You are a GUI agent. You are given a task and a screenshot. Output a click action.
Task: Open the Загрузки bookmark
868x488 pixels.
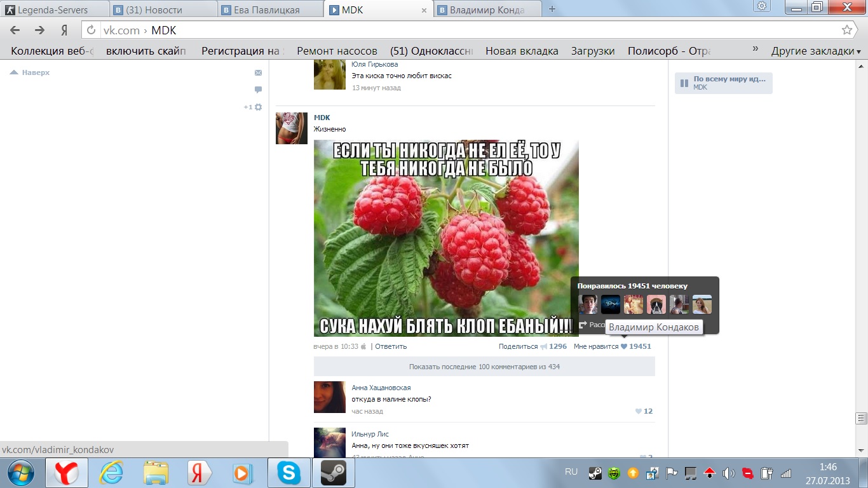[x=593, y=51]
